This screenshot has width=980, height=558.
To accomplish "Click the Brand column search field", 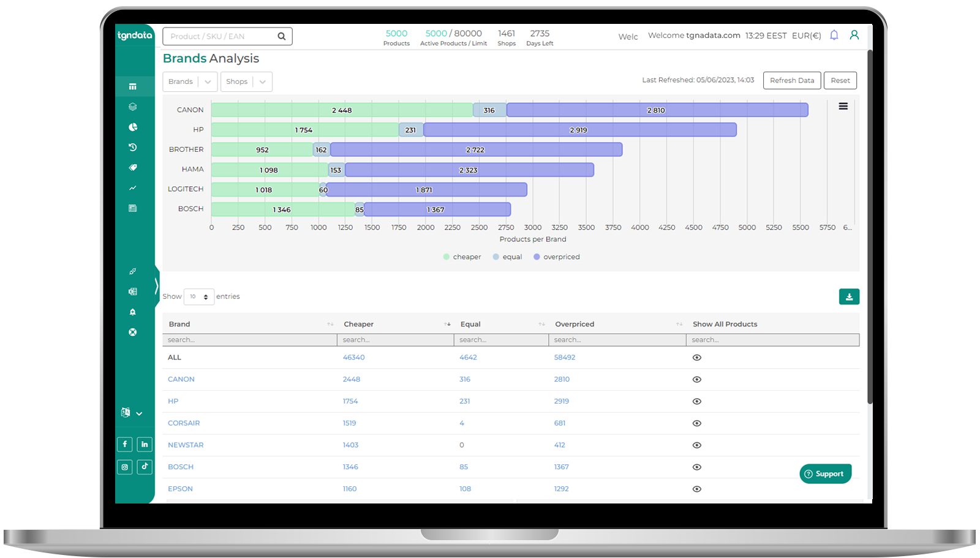I will coord(250,340).
